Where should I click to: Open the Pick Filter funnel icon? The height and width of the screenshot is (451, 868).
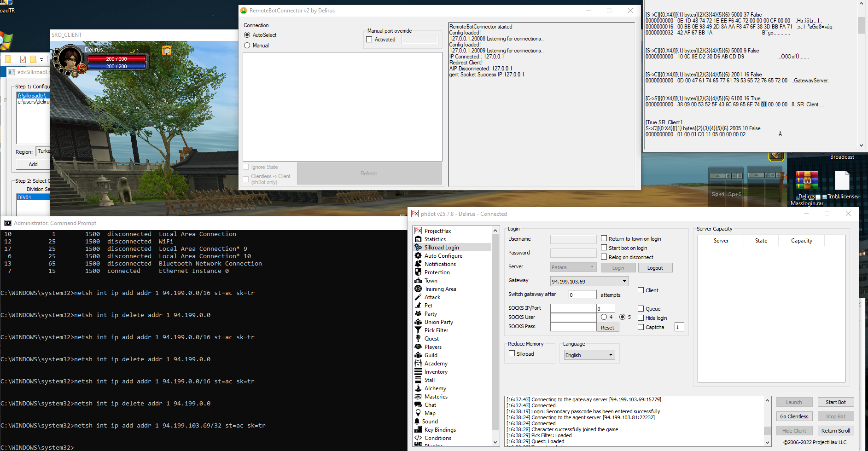418,330
